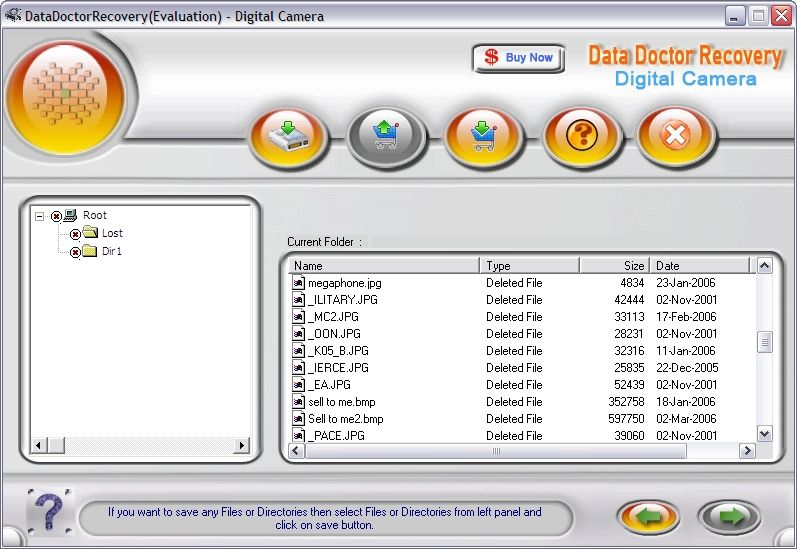
Task: Click the green next arrow button
Action: tap(729, 516)
